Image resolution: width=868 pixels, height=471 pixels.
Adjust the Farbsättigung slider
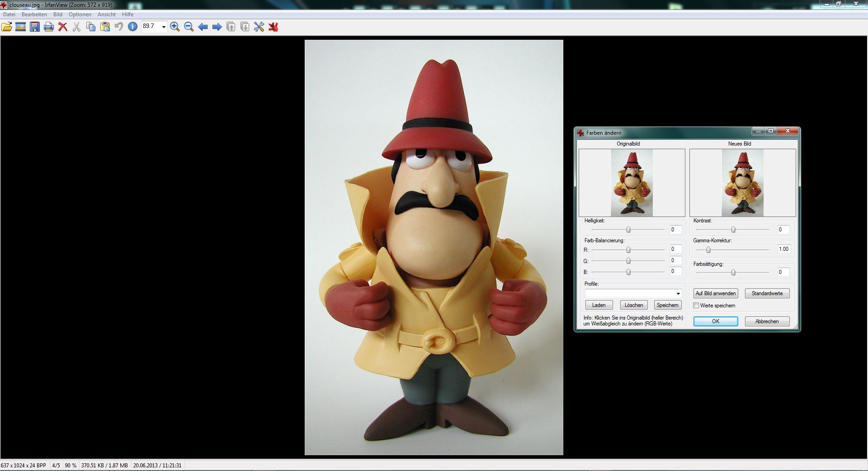click(x=733, y=273)
